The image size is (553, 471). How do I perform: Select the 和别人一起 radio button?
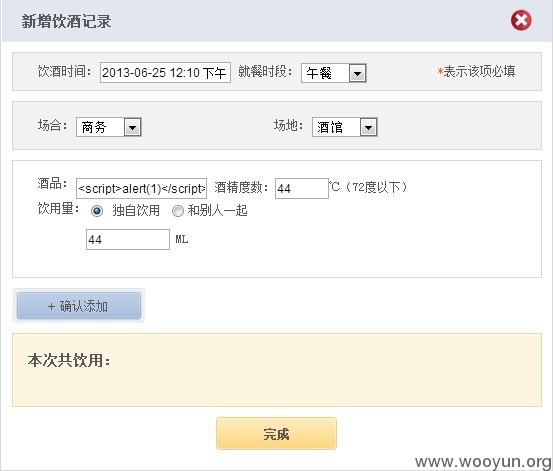(177, 211)
